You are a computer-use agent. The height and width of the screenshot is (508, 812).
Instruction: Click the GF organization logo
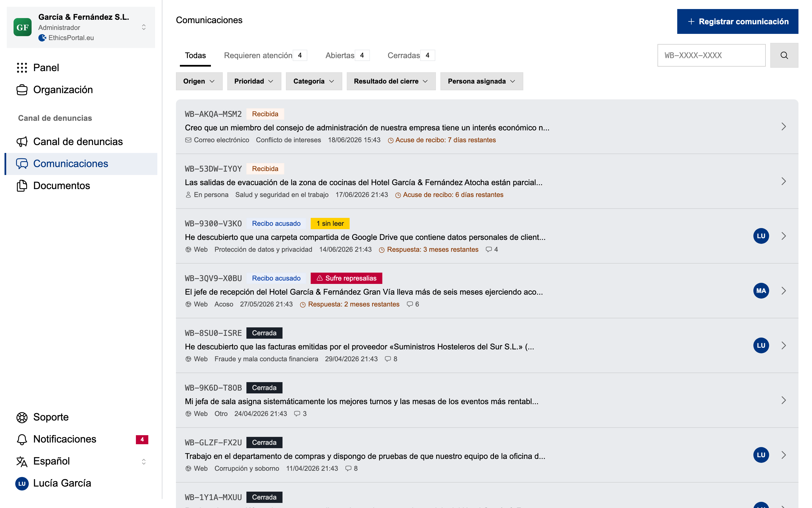tap(23, 27)
